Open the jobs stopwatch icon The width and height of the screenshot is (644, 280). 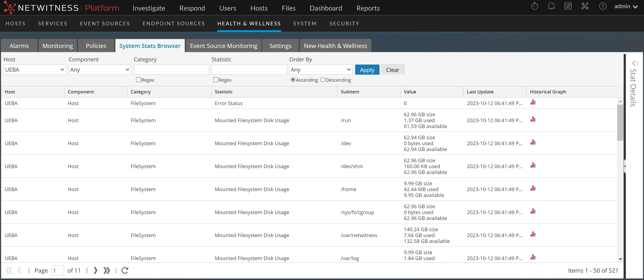[x=535, y=6]
